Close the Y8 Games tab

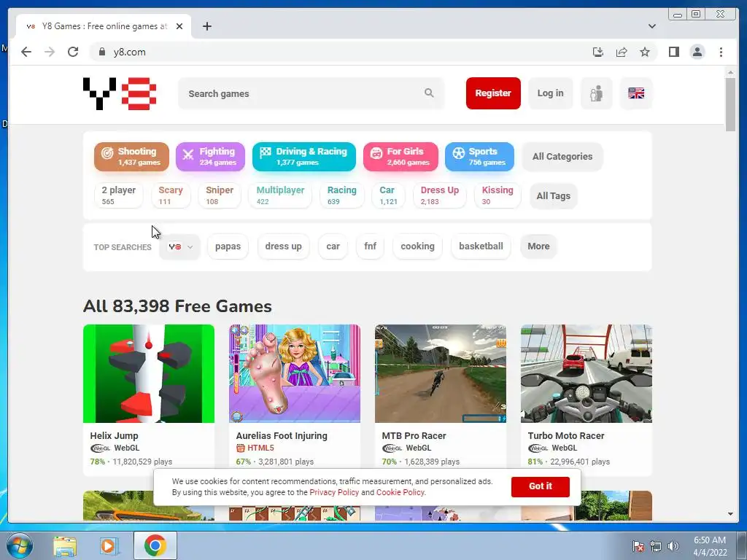pos(179,26)
